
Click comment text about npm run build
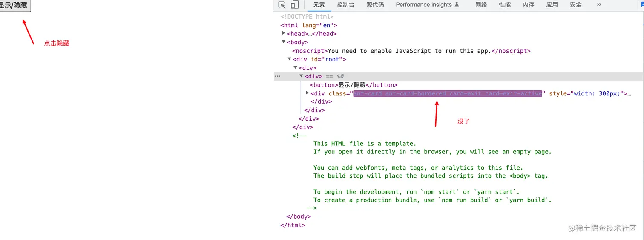pyautogui.click(x=433, y=200)
